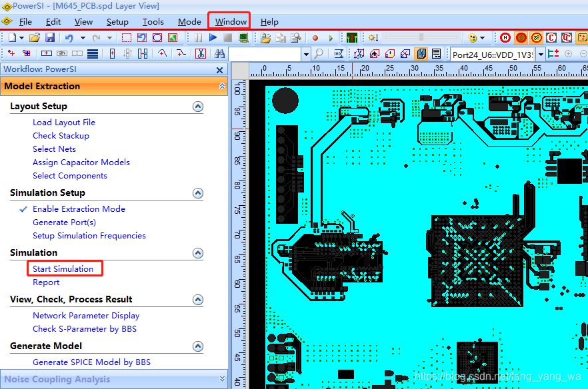Open Network Parameter Display

click(86, 316)
